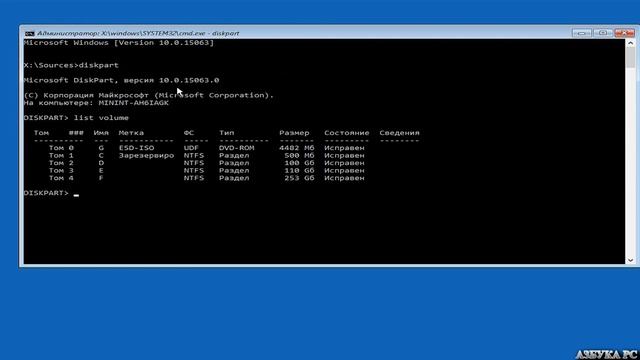Click 'NTFS' in the Том 1 row
640x360 pixels.
coord(193,156)
